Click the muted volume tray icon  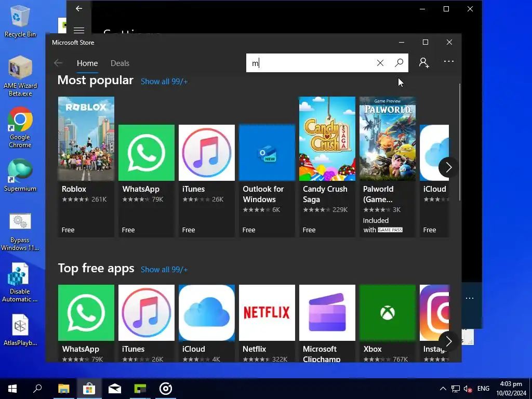(468, 389)
